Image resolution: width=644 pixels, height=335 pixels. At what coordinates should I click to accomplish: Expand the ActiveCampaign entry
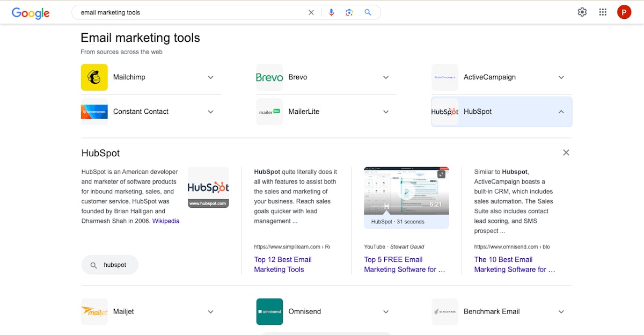tap(561, 77)
